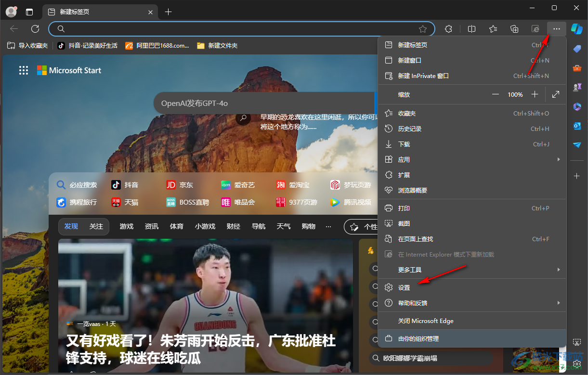Choose 在页面上查找 from the menu

pyautogui.click(x=472, y=239)
